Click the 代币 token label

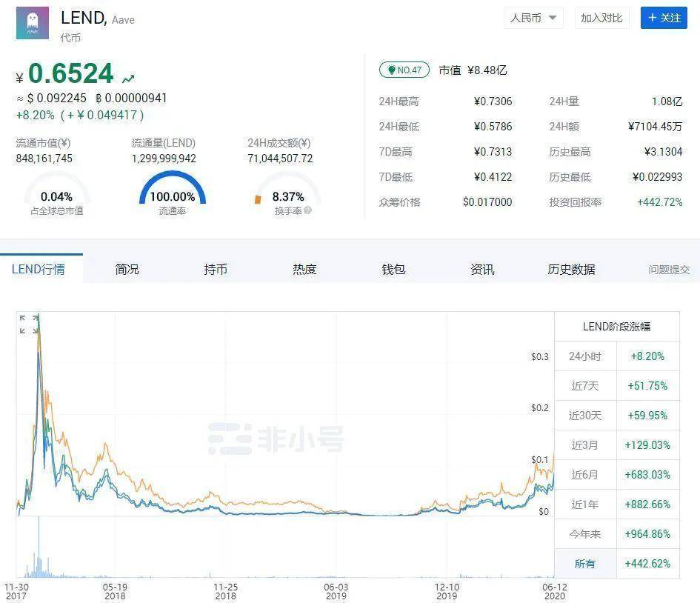(x=70, y=38)
